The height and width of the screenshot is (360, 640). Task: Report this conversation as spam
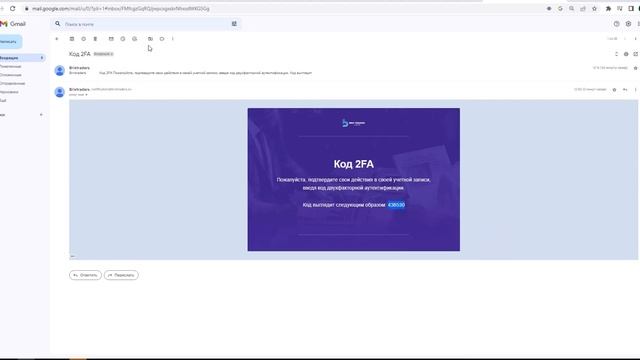coord(83,39)
